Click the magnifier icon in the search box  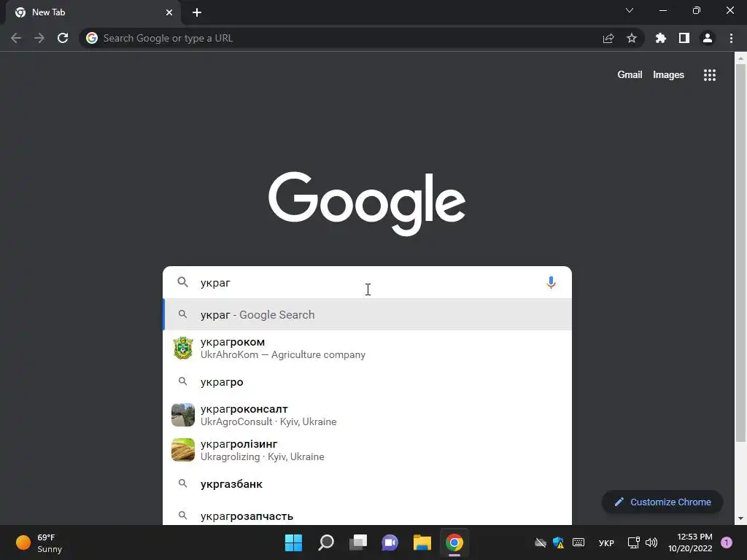[182, 282]
